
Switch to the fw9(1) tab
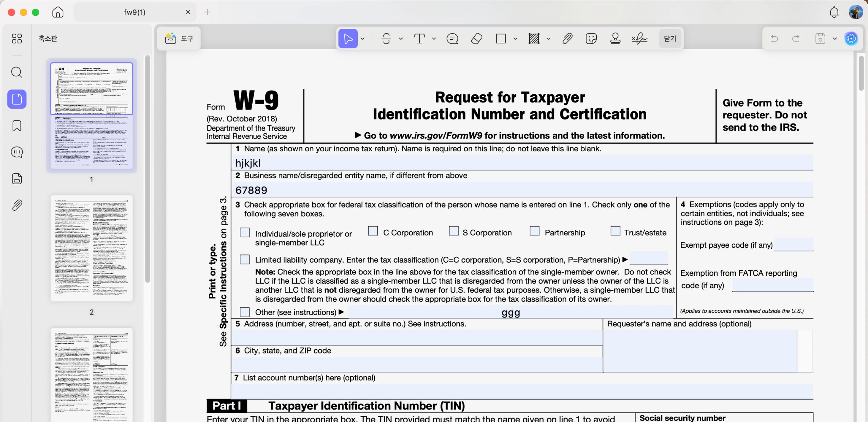(135, 12)
